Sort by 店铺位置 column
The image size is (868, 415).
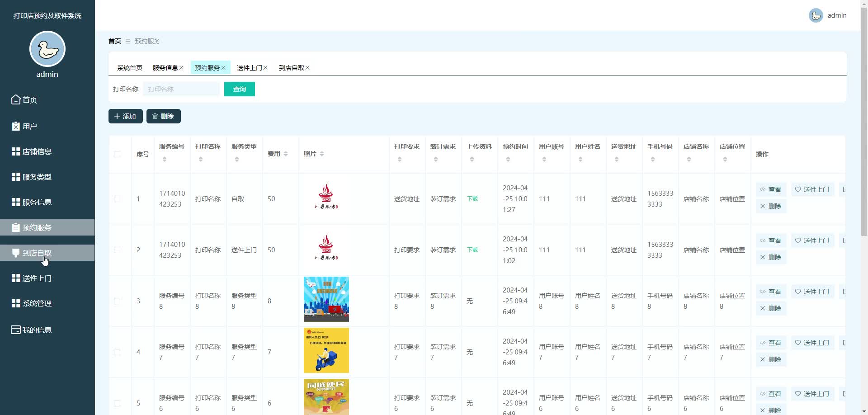[x=725, y=159]
